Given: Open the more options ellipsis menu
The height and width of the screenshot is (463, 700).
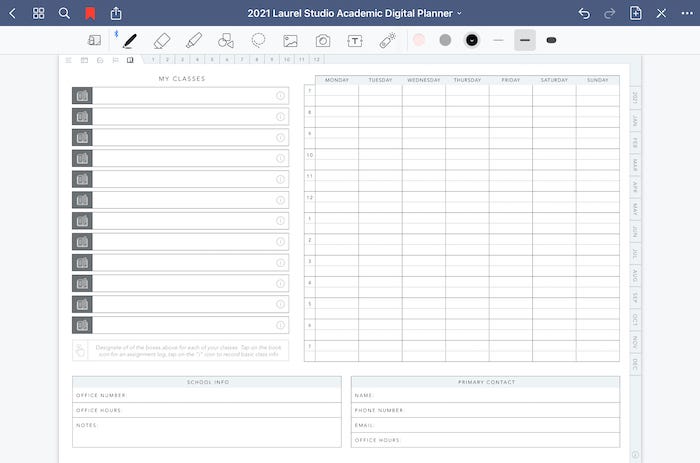Looking at the screenshot, I should pos(687,13).
